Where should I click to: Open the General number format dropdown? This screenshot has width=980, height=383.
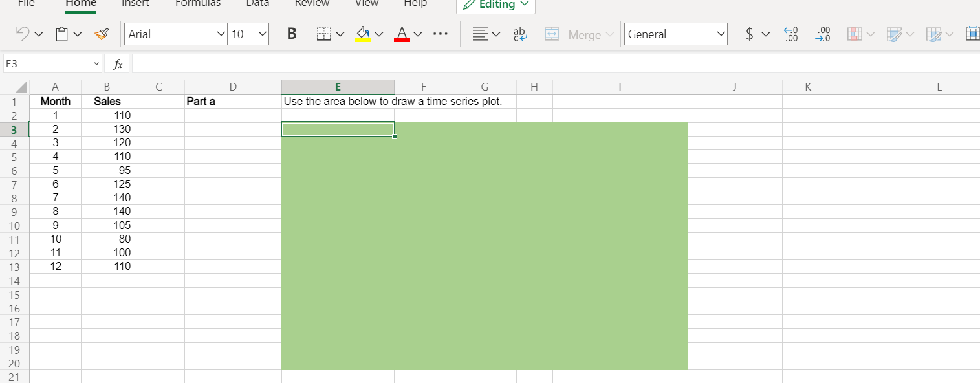pyautogui.click(x=675, y=34)
